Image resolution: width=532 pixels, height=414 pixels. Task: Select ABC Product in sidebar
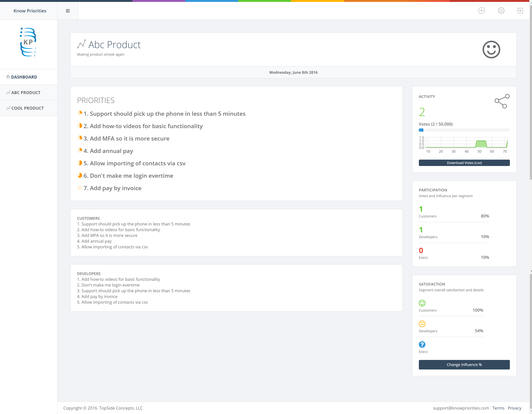pos(26,93)
